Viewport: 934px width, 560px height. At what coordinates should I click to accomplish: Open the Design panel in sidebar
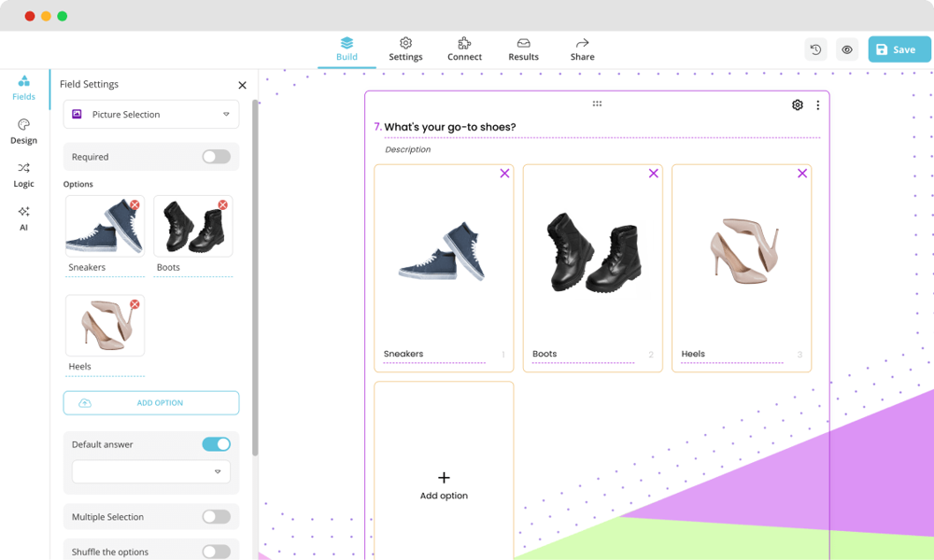point(23,131)
